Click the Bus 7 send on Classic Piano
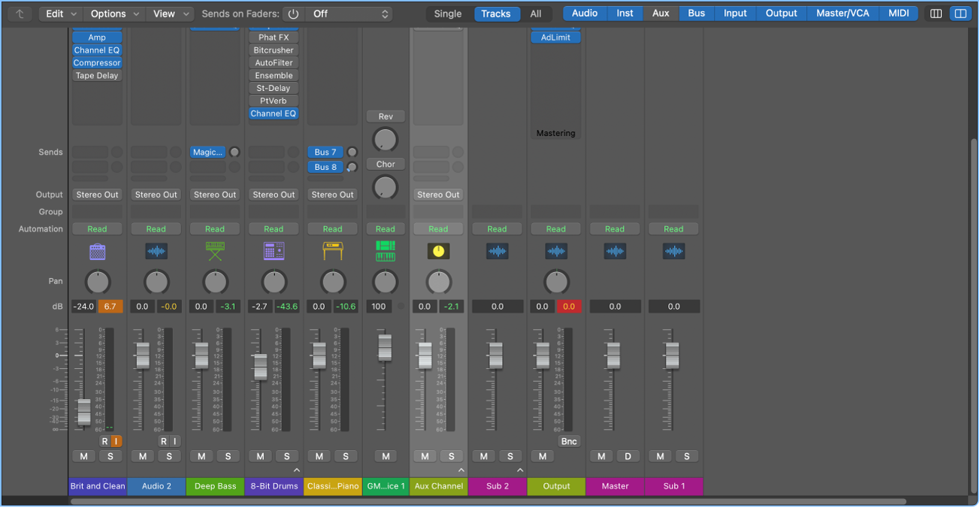 pyautogui.click(x=325, y=153)
